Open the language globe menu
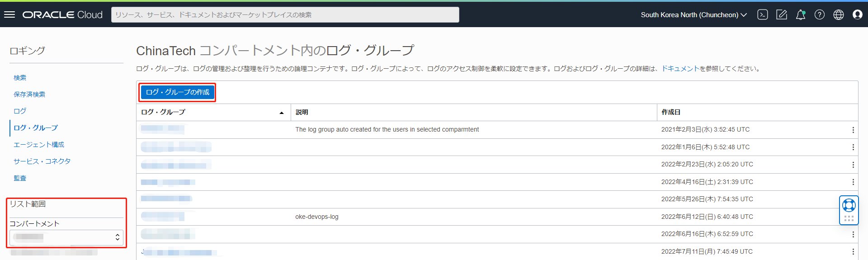Viewport: 868px width, 260px height. (x=839, y=14)
